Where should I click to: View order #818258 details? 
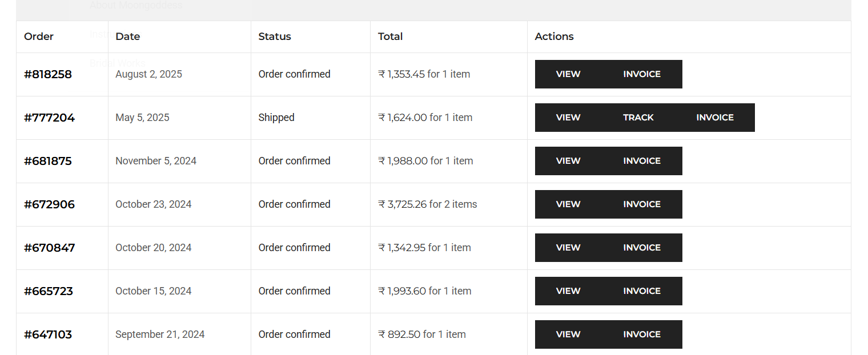pyautogui.click(x=568, y=74)
